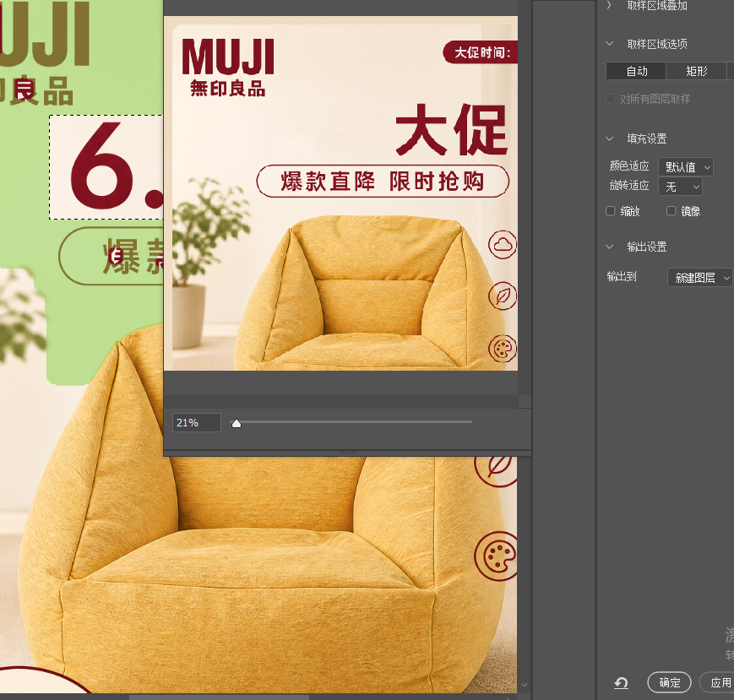Open the 输出到 dropdown showing 新建图层
Screen dimensions: 734x700
tap(700, 278)
